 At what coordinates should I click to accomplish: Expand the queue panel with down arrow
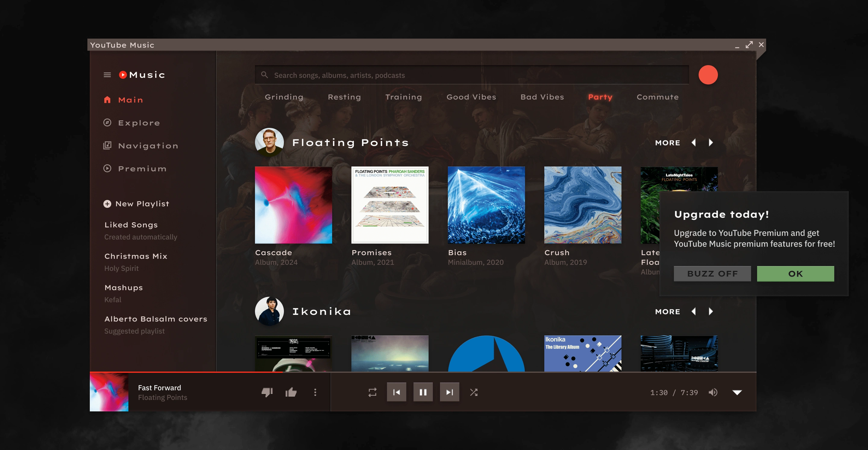coord(737,392)
